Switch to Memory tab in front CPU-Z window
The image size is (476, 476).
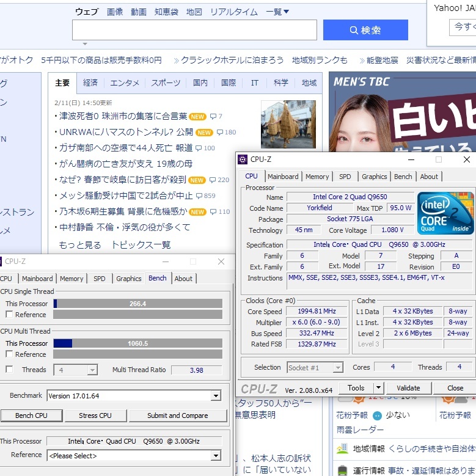(x=317, y=177)
